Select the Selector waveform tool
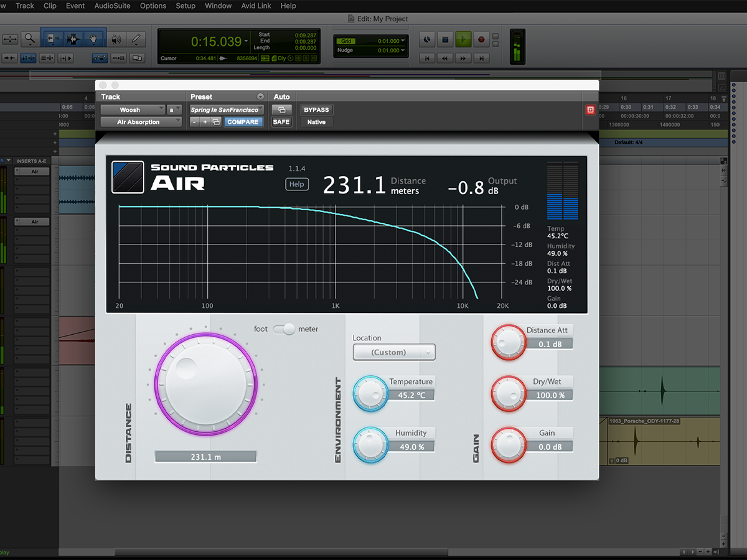747x560 pixels. [73, 39]
